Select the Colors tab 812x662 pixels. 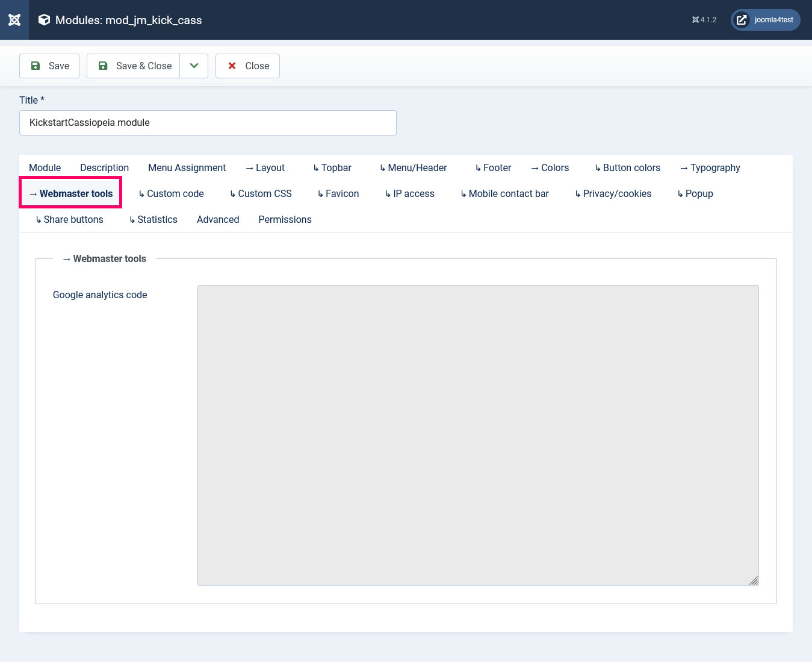click(550, 168)
